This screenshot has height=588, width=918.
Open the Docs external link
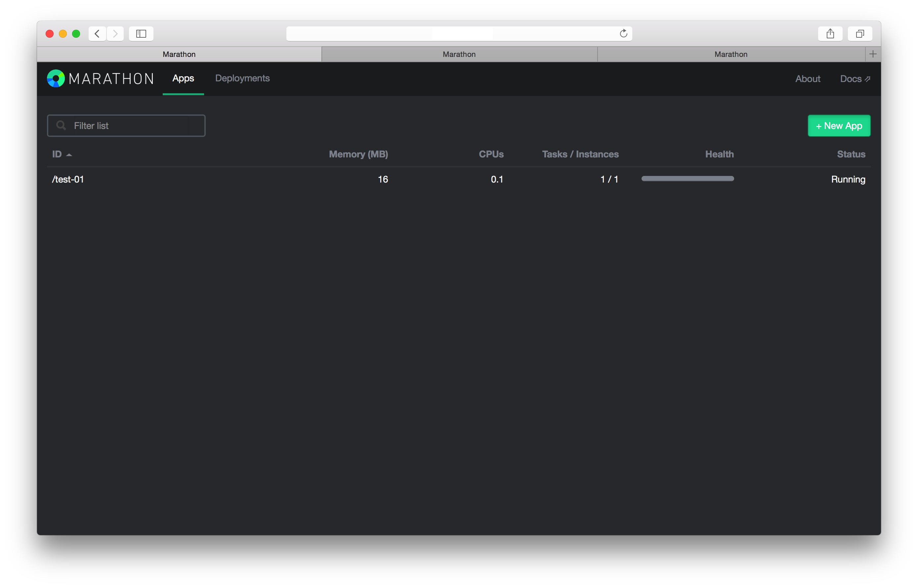click(855, 79)
